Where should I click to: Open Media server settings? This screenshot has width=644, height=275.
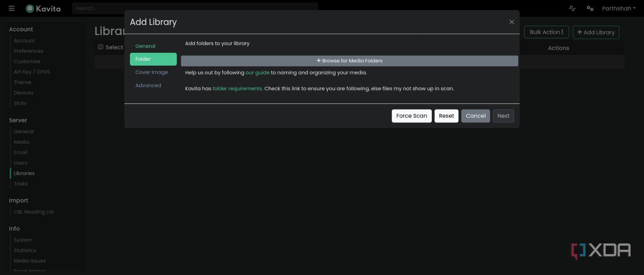[x=21, y=142]
